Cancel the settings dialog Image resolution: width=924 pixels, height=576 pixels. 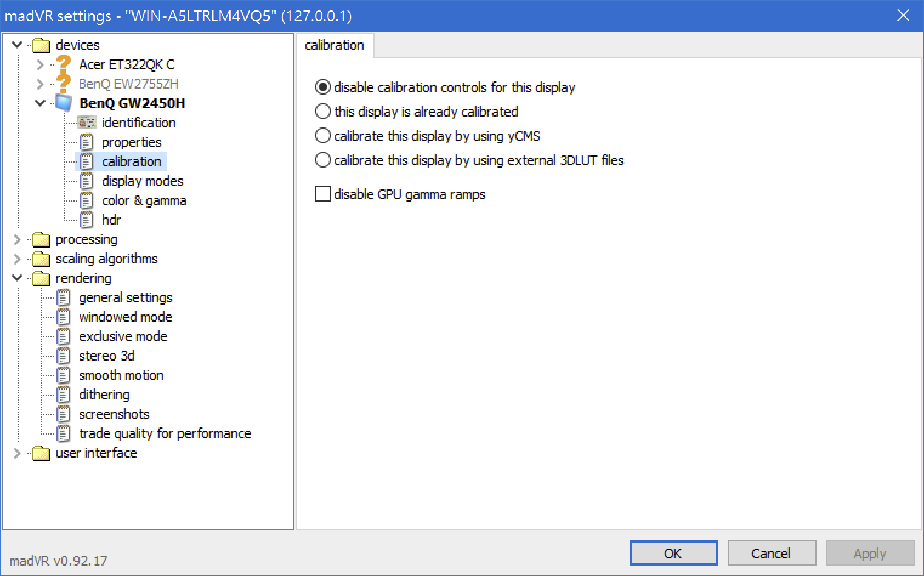pyautogui.click(x=771, y=553)
